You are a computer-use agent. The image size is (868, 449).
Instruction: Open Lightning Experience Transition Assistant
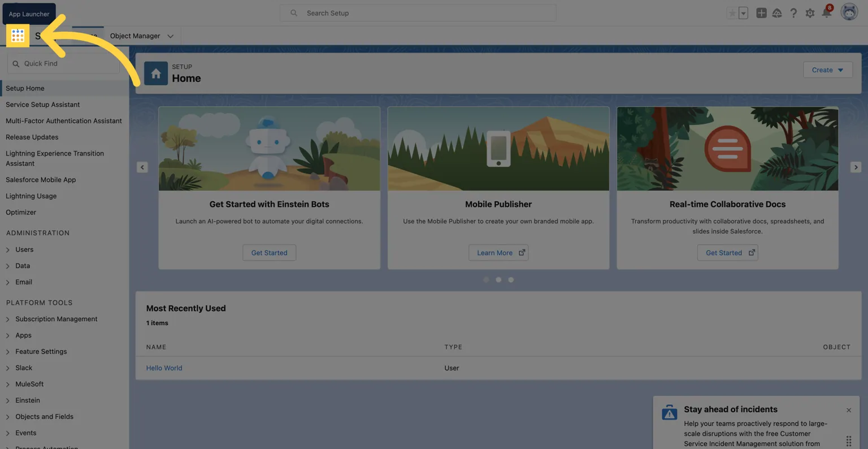tap(55, 158)
